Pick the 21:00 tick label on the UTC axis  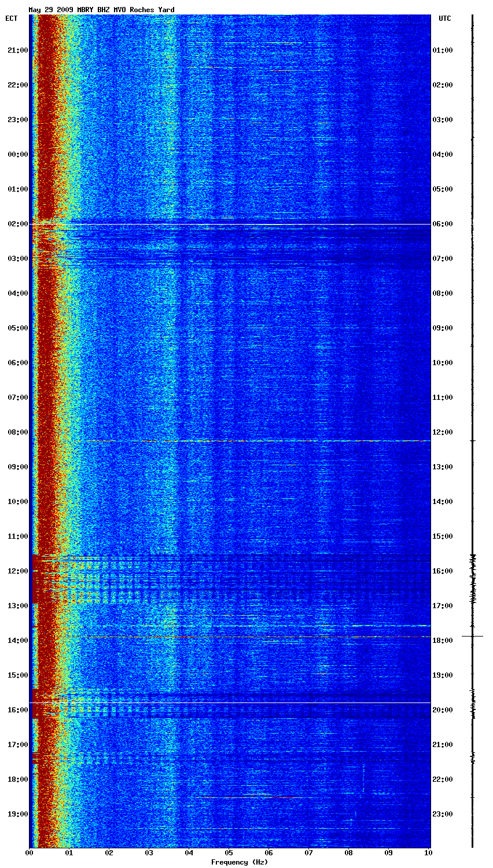pos(443,745)
